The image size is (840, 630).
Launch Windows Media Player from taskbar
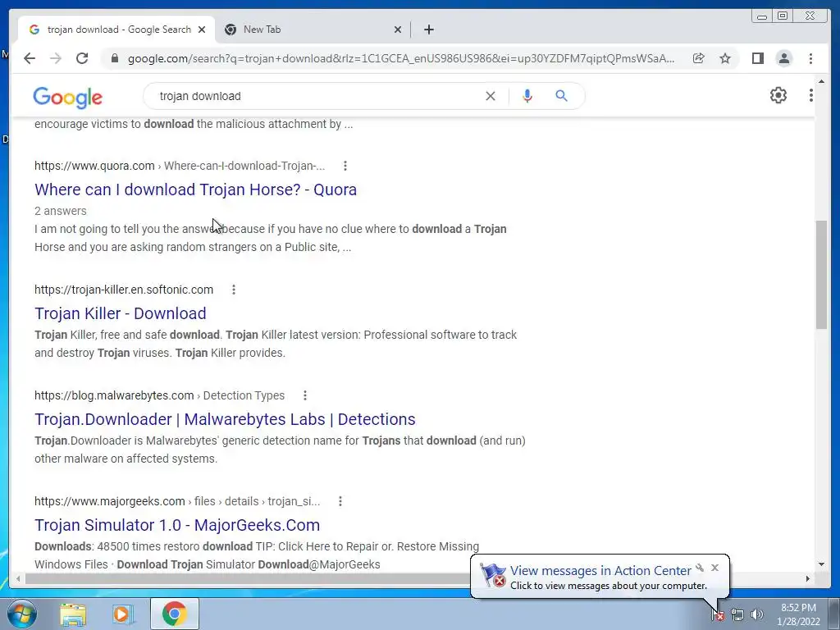coord(122,614)
